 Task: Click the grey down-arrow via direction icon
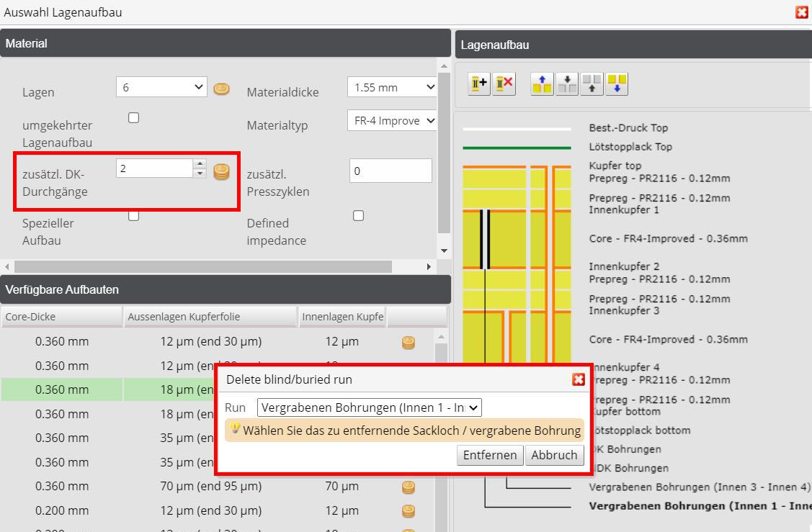click(x=566, y=83)
